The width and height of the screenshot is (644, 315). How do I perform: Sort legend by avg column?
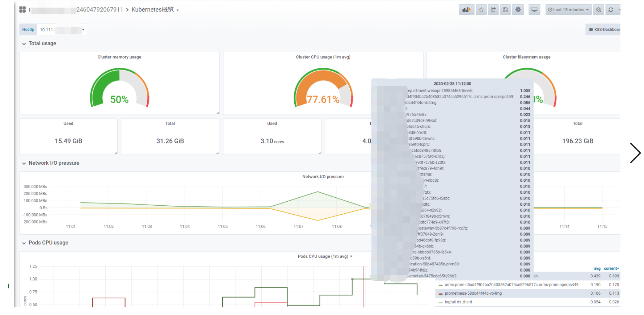coord(597,269)
